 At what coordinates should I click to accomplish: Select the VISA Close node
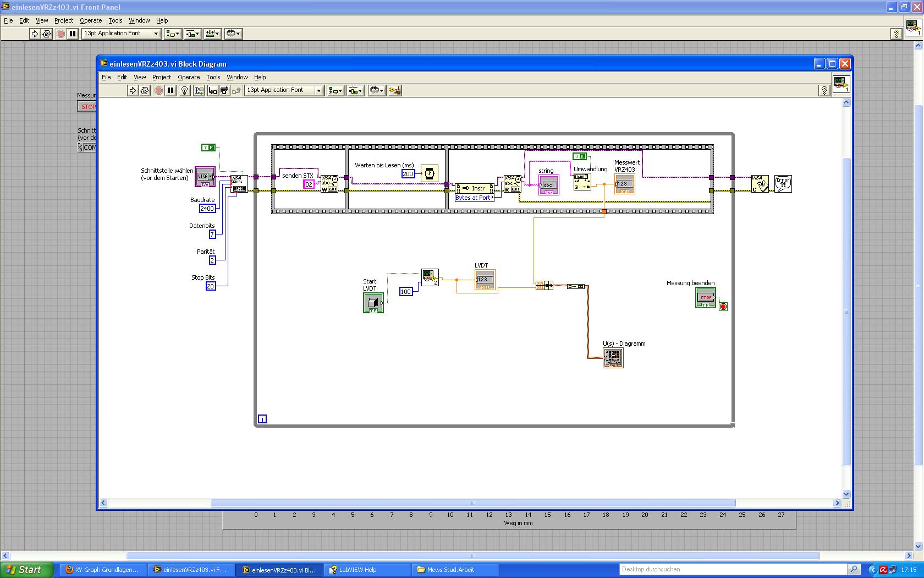coord(760,184)
